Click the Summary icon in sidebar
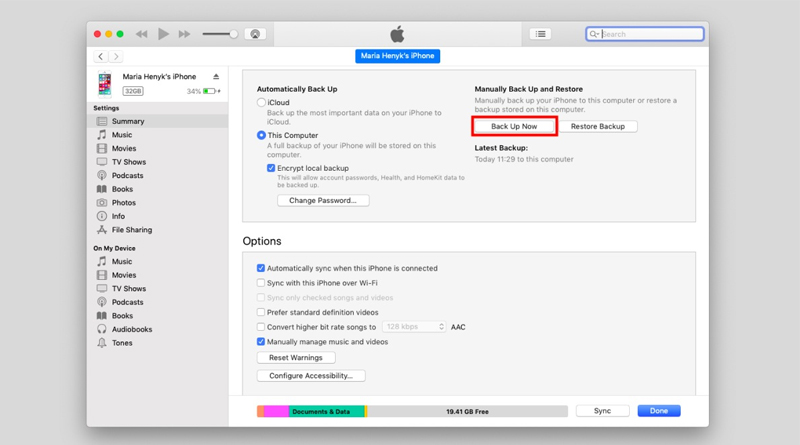 (102, 121)
